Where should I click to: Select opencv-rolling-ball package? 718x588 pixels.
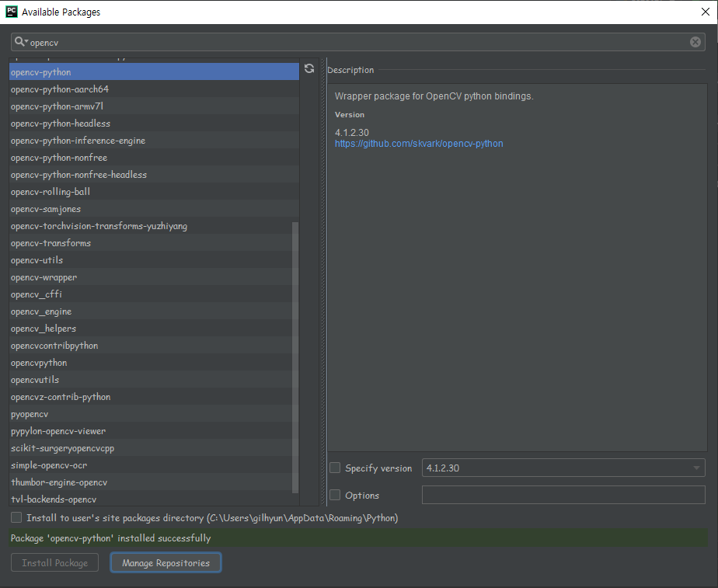154,192
